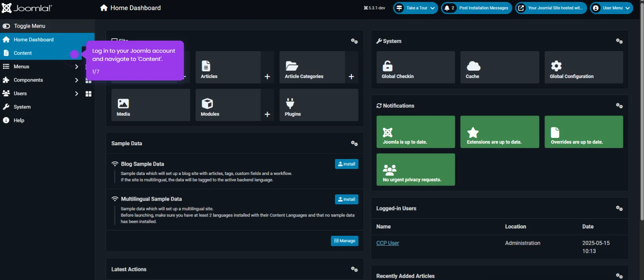The height and width of the screenshot is (280, 644).
Task: Click 'No urgent privacy requests' tile
Action: coord(416,169)
